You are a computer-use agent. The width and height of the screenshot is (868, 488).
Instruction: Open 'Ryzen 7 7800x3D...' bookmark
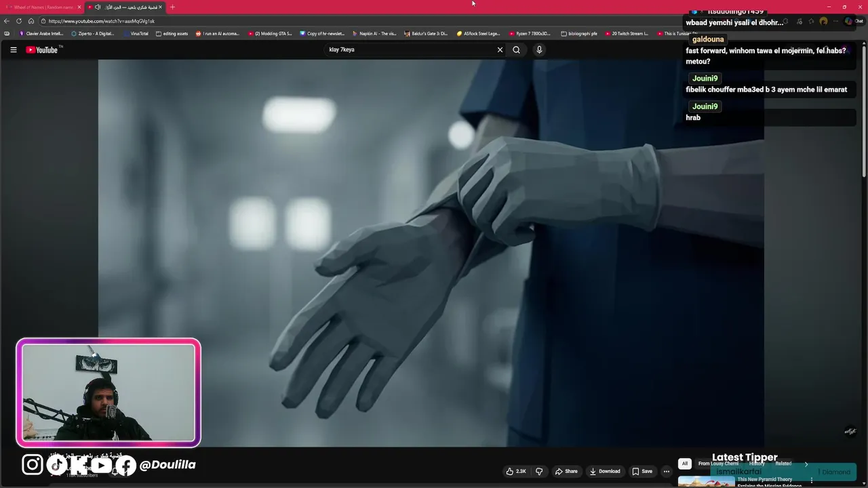pos(530,33)
